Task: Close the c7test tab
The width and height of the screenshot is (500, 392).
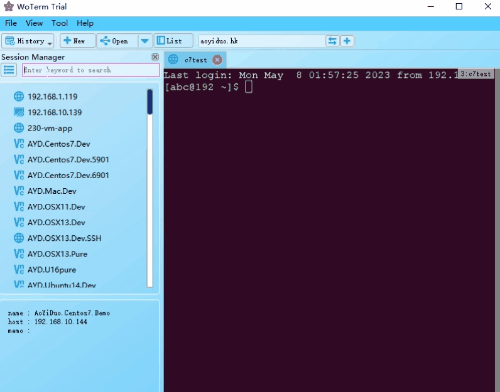Action: pyautogui.click(x=217, y=60)
